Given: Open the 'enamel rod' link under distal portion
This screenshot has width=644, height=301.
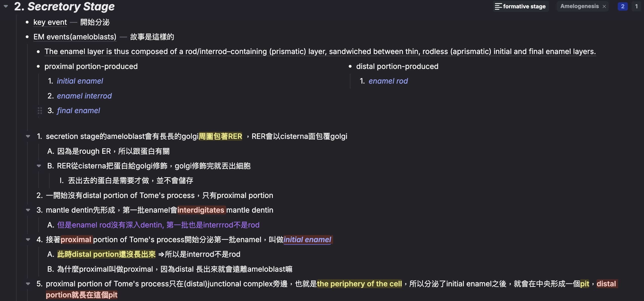Looking at the screenshot, I should (388, 81).
